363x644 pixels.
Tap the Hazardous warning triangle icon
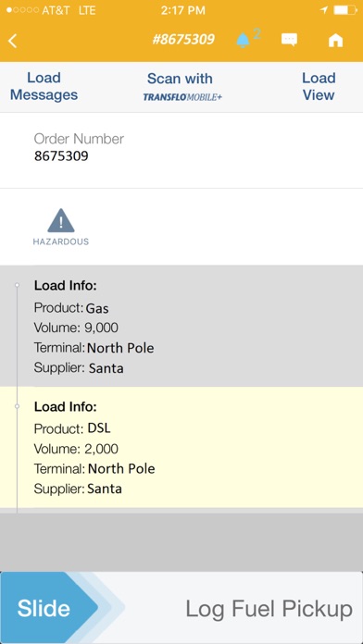click(61, 221)
